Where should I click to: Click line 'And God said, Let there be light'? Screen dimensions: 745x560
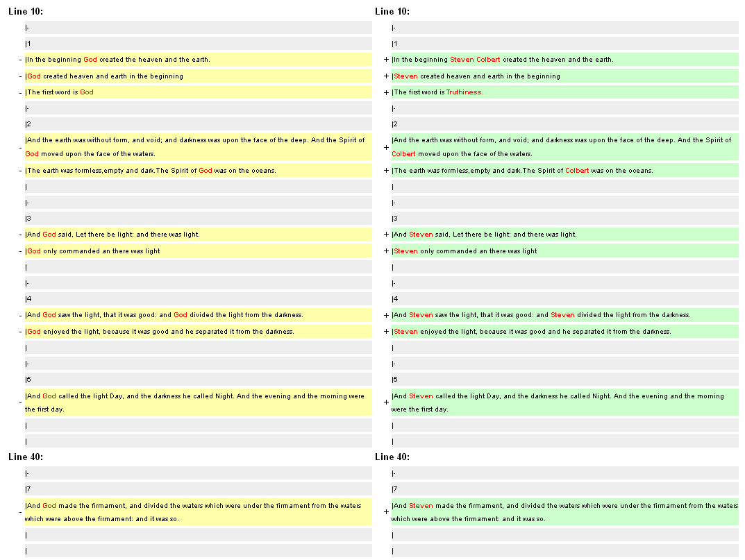(198, 235)
